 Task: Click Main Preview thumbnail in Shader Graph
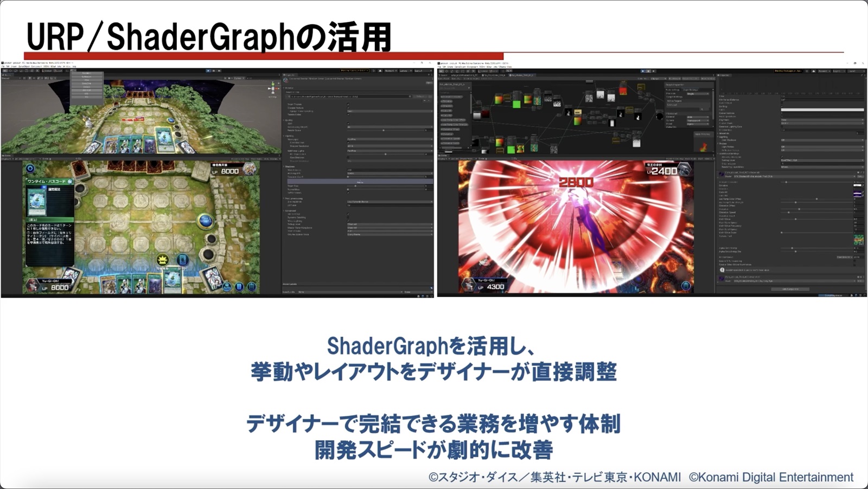coord(703,146)
